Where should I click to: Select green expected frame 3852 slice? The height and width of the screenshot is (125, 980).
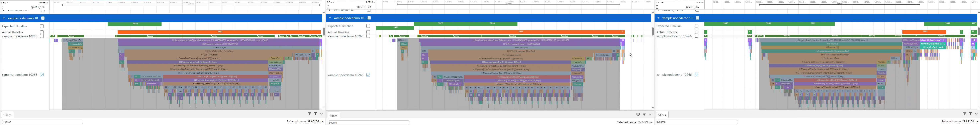[135, 24]
